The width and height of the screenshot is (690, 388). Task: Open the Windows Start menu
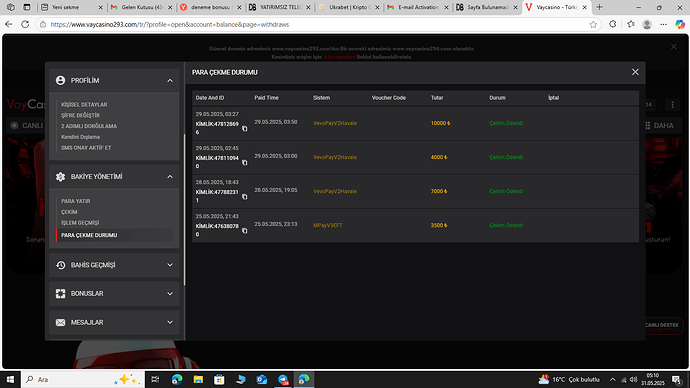coord(10,379)
